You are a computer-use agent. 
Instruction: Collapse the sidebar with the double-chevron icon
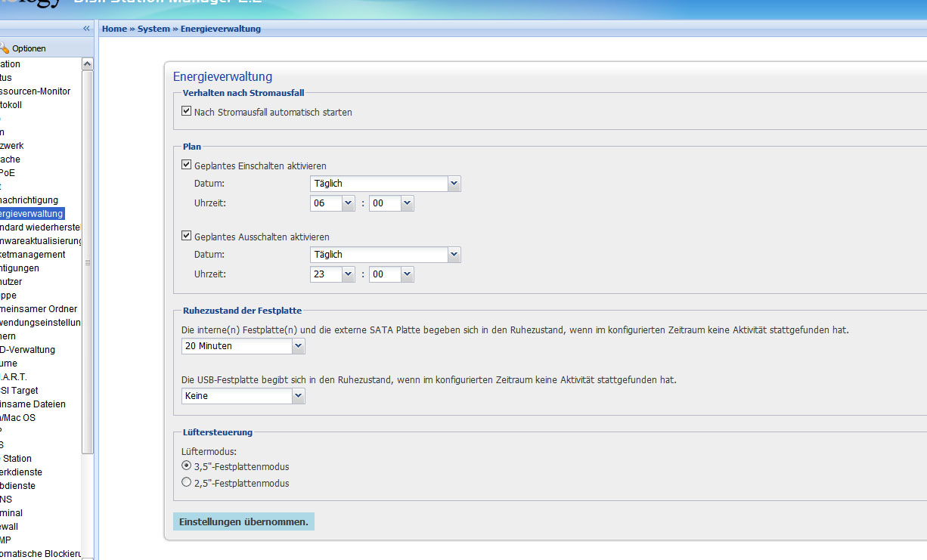tap(86, 29)
